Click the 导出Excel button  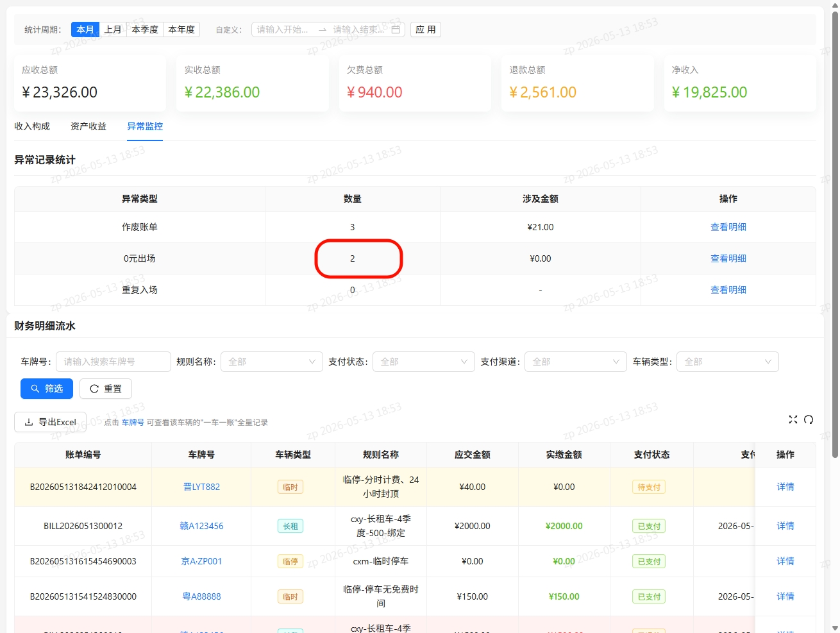50,422
